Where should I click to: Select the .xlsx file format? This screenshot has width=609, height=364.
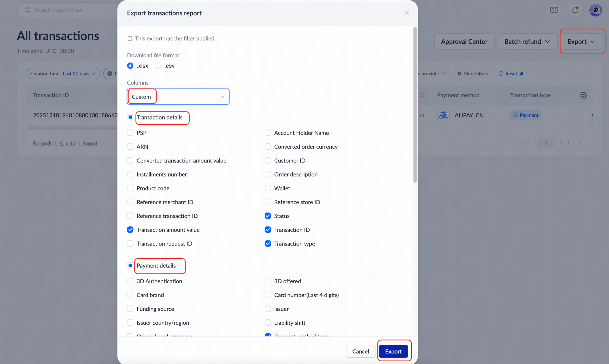click(130, 66)
